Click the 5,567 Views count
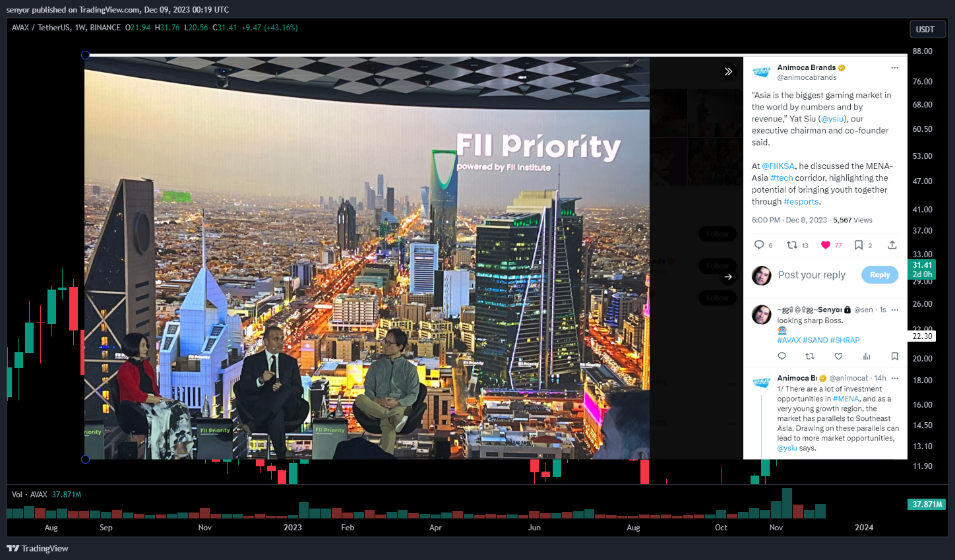The image size is (955, 560). tap(852, 220)
